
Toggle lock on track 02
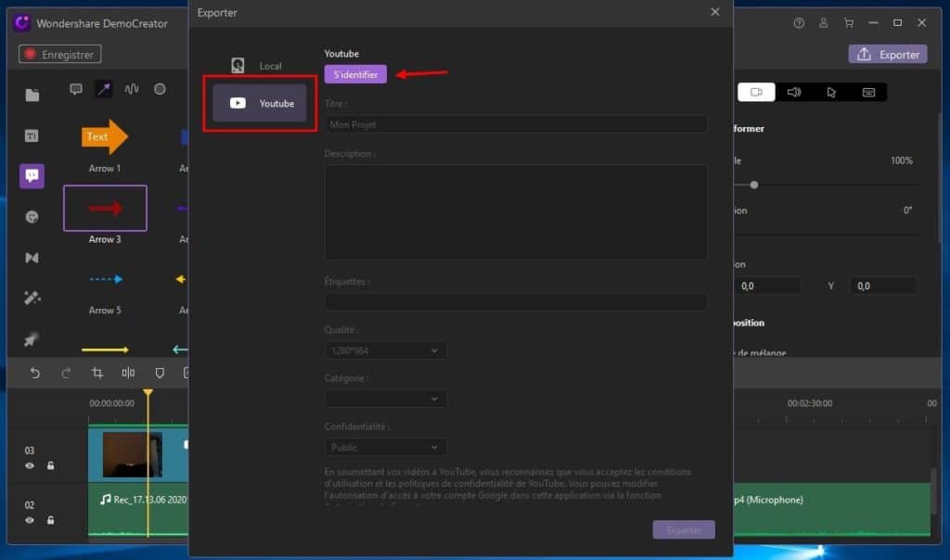click(50, 520)
